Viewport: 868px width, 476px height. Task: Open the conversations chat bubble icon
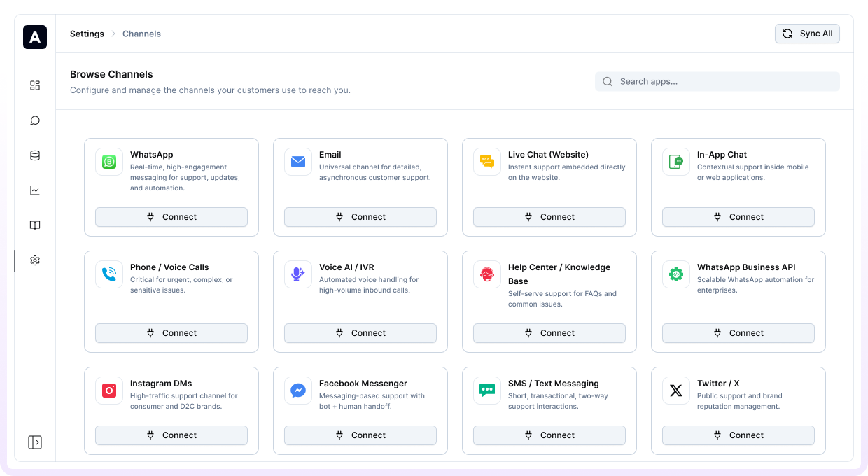click(35, 120)
